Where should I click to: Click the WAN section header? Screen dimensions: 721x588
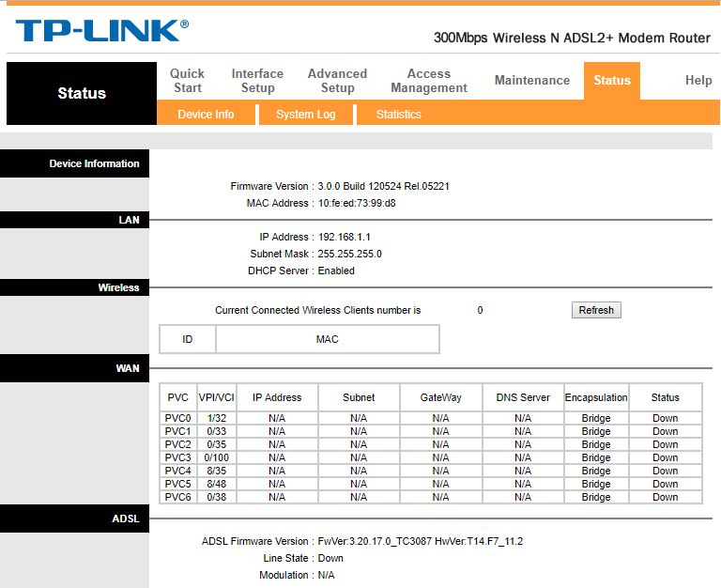point(74,368)
